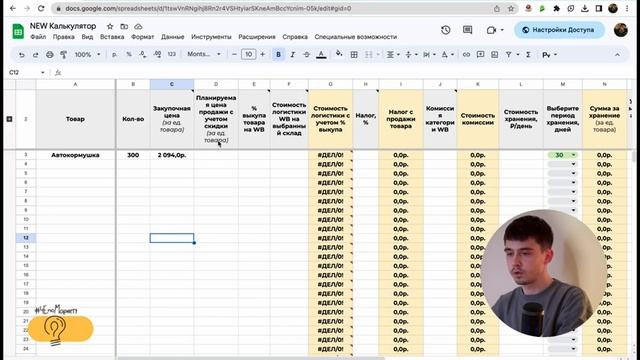Open the zoom level 100% dropdown

[87, 54]
